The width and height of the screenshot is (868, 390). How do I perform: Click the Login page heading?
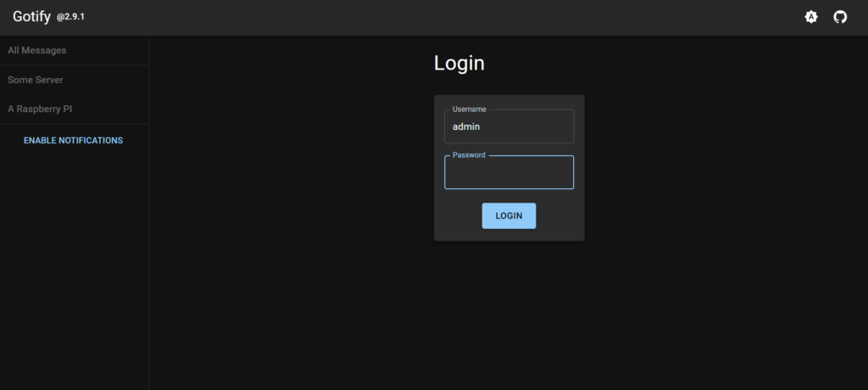(459, 63)
